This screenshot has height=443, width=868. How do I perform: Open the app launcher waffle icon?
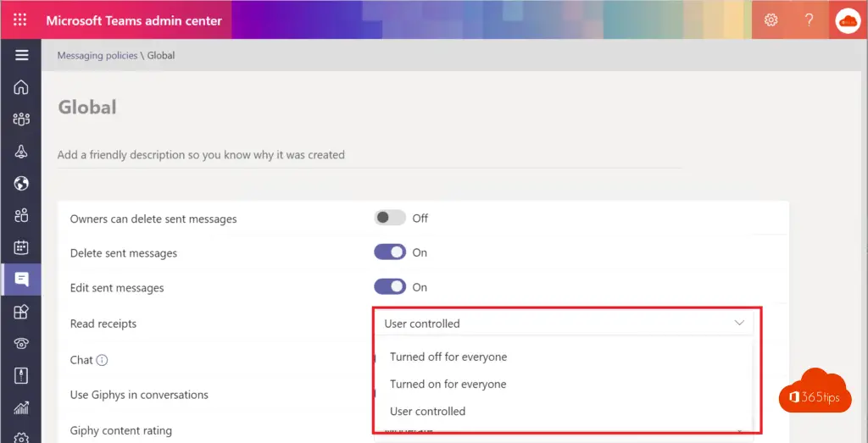[20, 20]
